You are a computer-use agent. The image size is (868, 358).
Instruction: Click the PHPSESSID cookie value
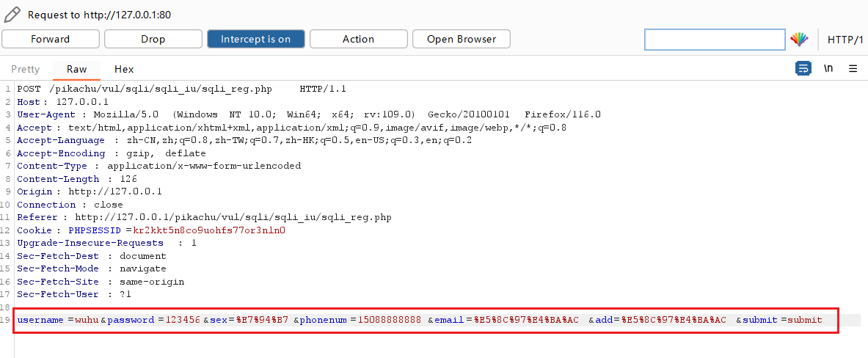[x=208, y=230]
